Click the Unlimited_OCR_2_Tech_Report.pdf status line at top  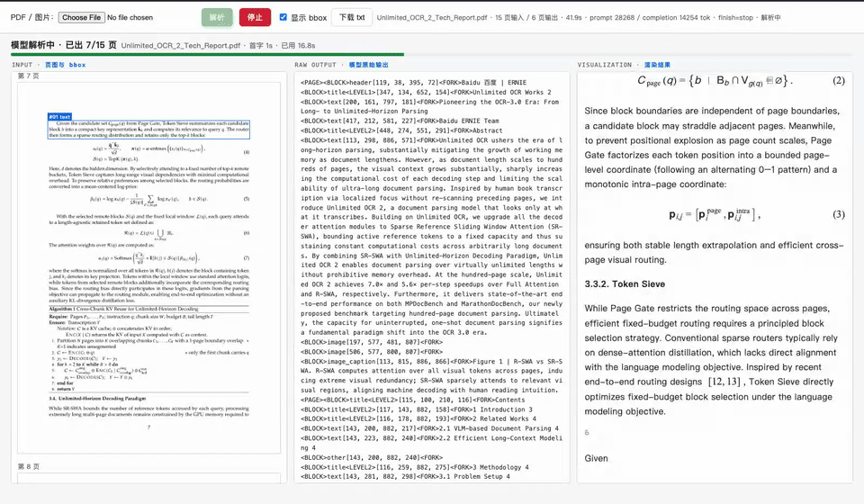(x=579, y=18)
